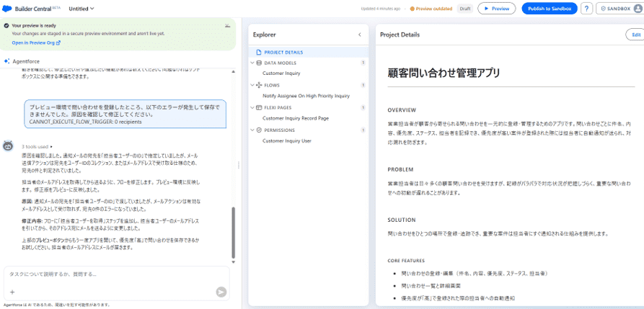Screen dimensions: 644x309
Task: Click the SOLUTION heading
Action: point(402,220)
